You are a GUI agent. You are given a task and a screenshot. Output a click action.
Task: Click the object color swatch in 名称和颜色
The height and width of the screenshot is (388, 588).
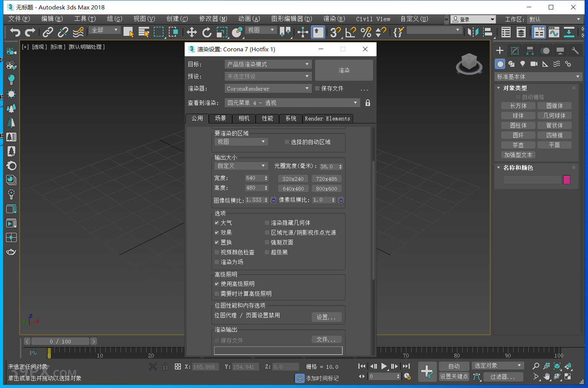tap(566, 180)
